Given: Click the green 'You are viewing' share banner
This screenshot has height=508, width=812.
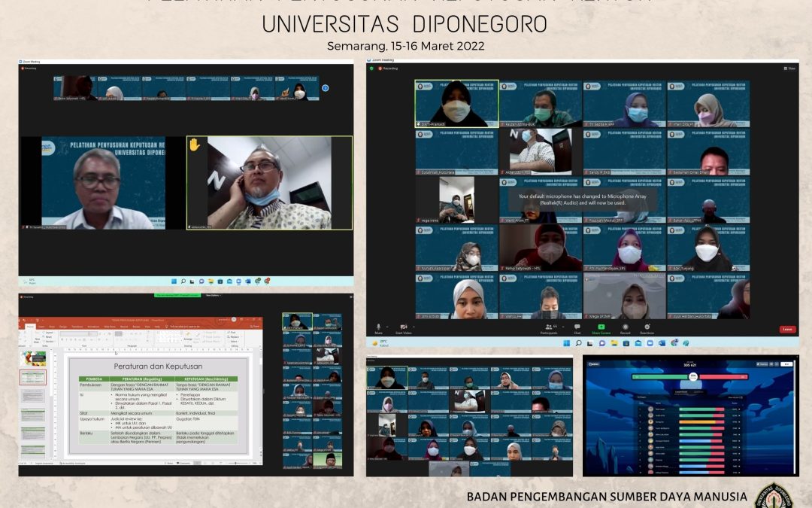Looking at the screenshot, I should 177,296.
